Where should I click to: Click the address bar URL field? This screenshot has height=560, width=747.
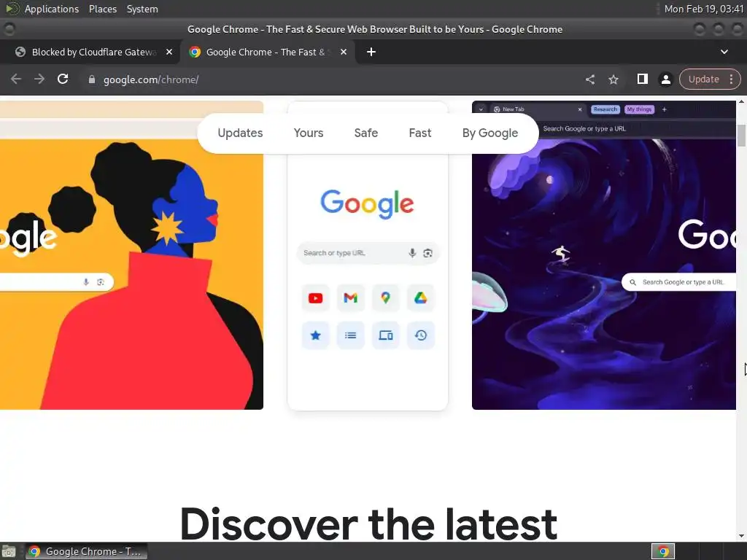[x=333, y=79]
